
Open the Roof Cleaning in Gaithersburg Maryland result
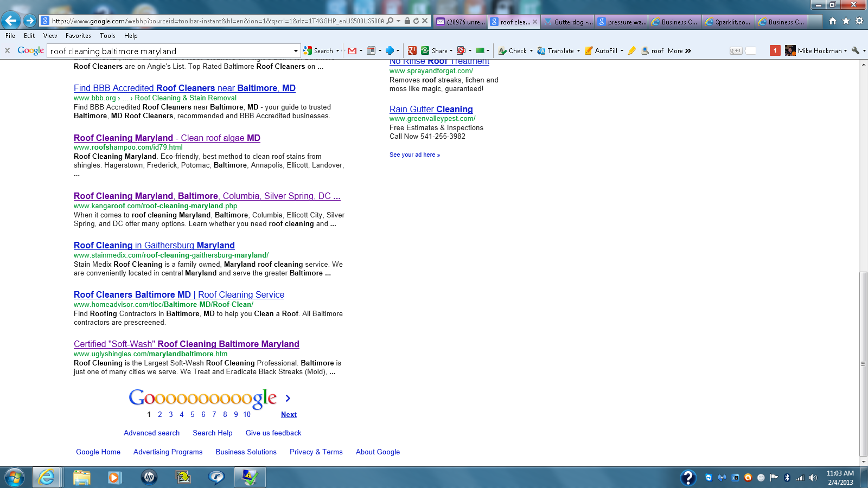point(154,246)
